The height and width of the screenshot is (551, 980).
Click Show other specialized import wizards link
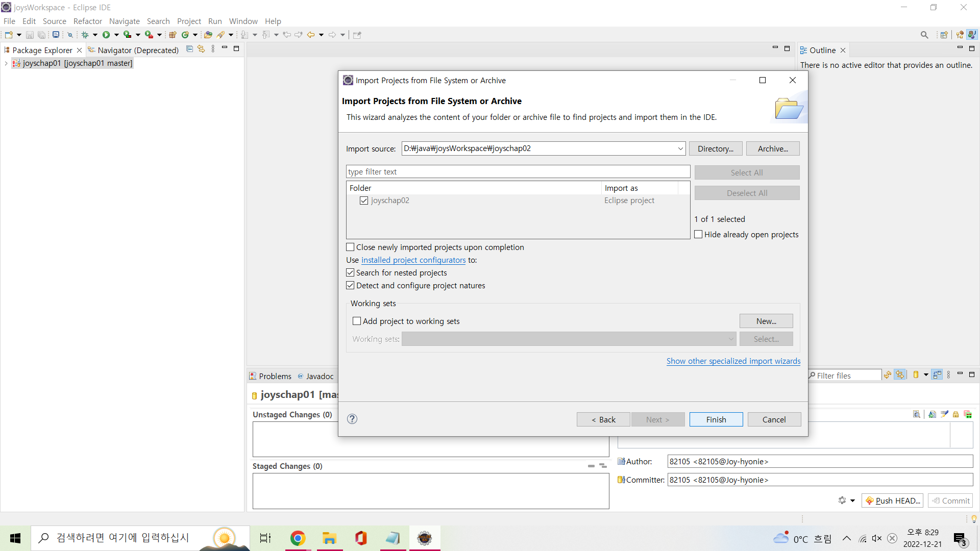coord(733,361)
